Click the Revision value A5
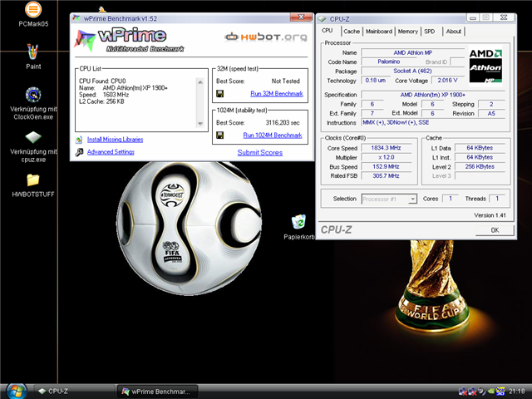 491,113
